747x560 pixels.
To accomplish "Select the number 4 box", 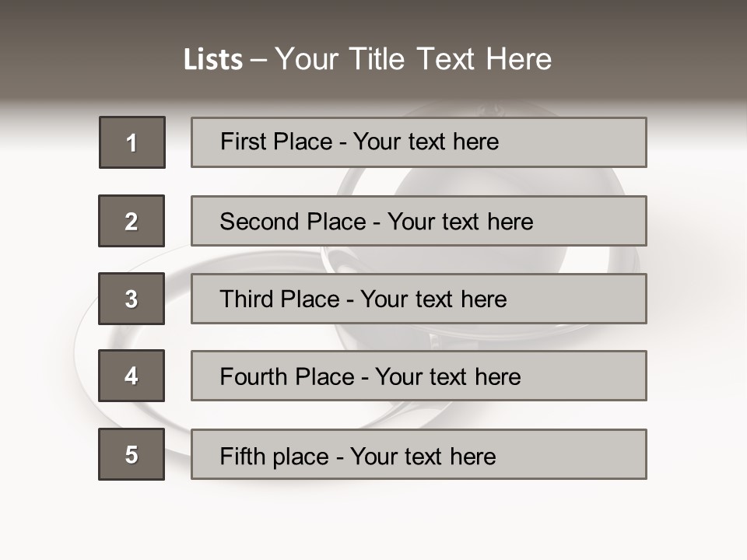I will [x=132, y=376].
